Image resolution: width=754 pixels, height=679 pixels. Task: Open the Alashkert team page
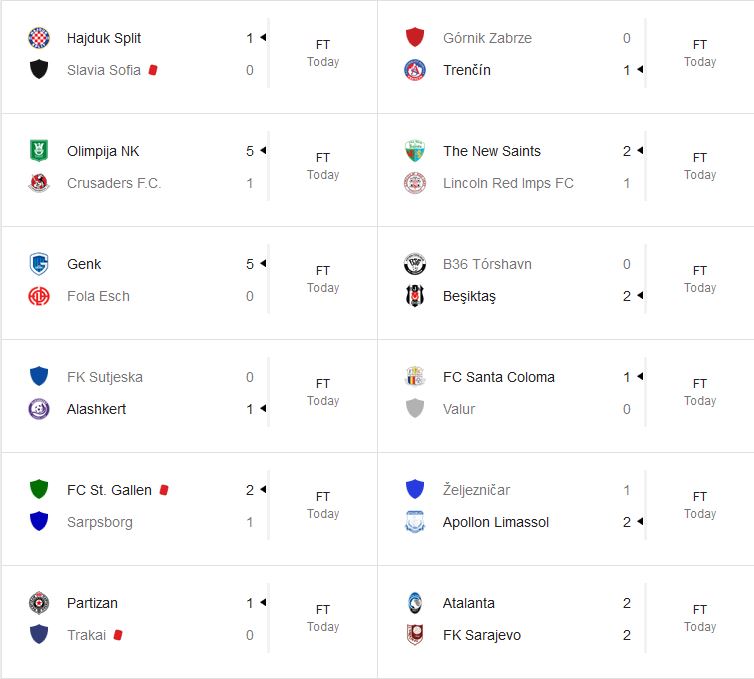[x=97, y=409]
